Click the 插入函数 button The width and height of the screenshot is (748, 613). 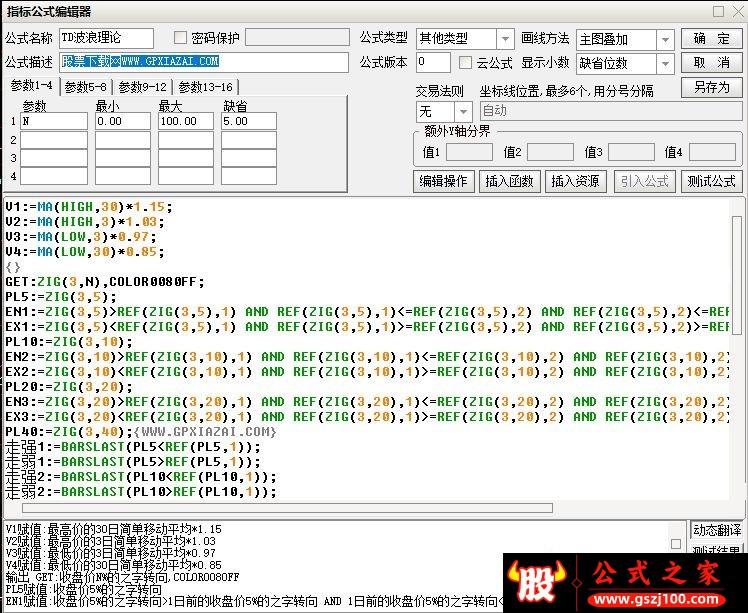tap(511, 181)
